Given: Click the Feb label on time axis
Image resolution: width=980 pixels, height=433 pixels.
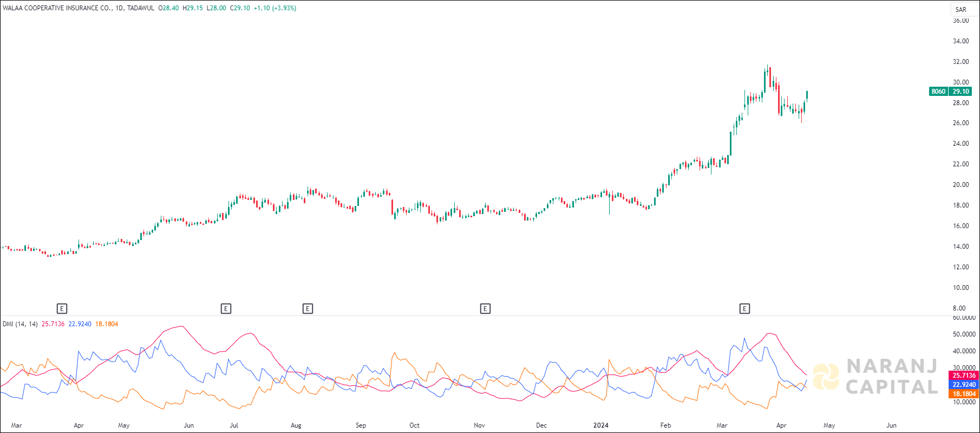Looking at the screenshot, I should 666,425.
